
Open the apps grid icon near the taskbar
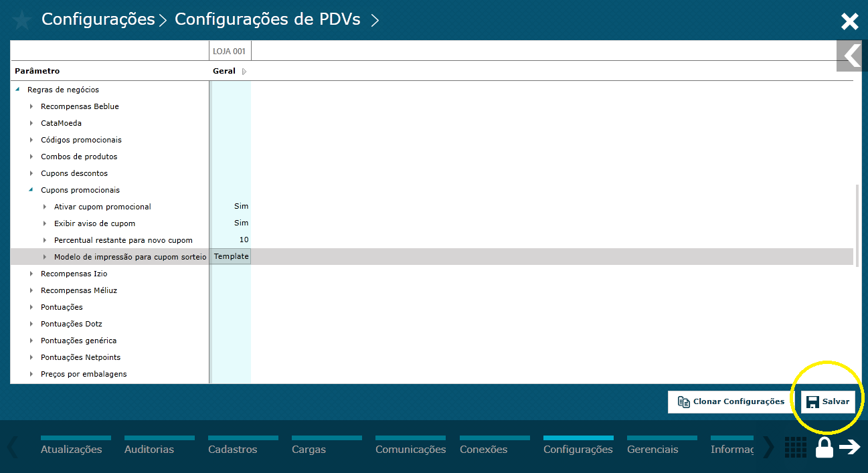click(x=795, y=447)
